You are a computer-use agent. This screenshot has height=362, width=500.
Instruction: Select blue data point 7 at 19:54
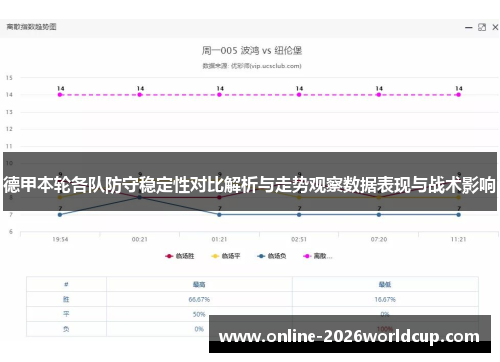tap(60, 215)
